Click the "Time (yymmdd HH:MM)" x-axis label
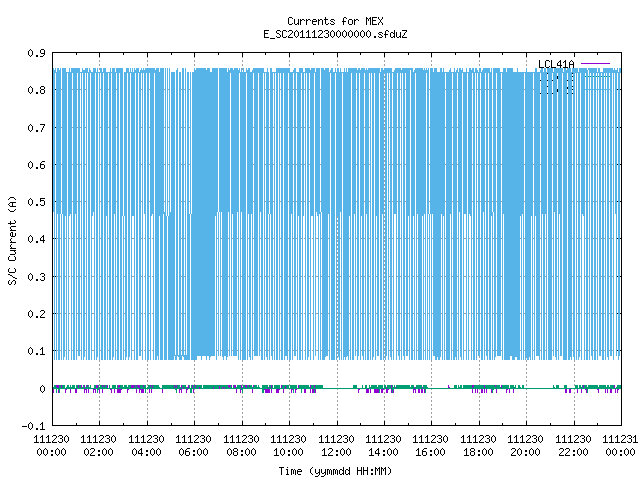The width and height of the screenshot is (640, 480). pos(335,471)
